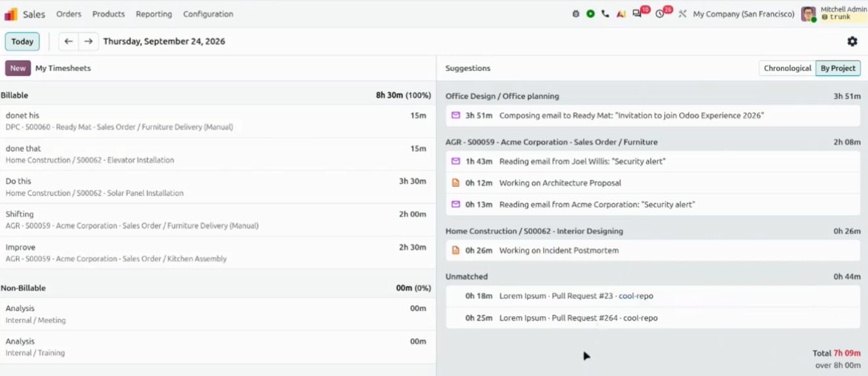The height and width of the screenshot is (376, 868).
Task: Open the 'Improve' Kitchen Assembly entry
Action: (x=217, y=253)
